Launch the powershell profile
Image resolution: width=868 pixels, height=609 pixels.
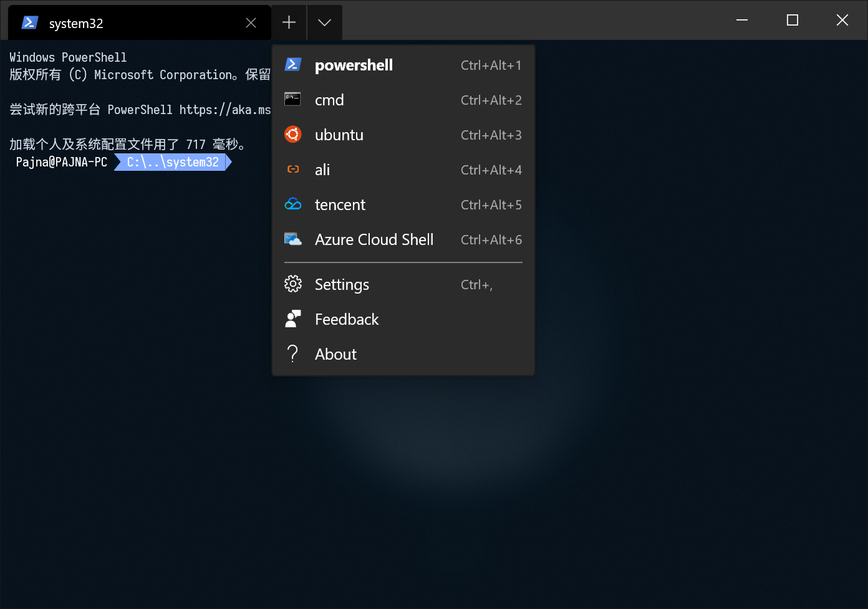[x=403, y=65]
